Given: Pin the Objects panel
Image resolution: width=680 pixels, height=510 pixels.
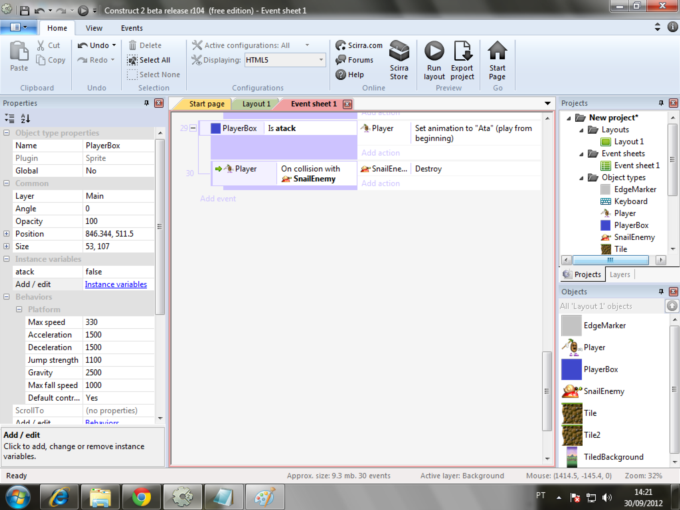Looking at the screenshot, I should pyautogui.click(x=661, y=291).
